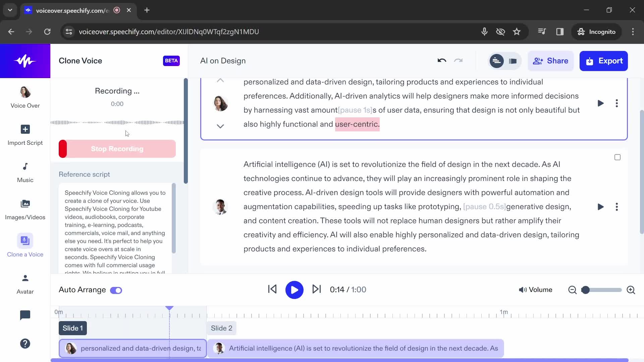
Task: Check the Slide 2 selection checkbox
Action: coord(618,157)
